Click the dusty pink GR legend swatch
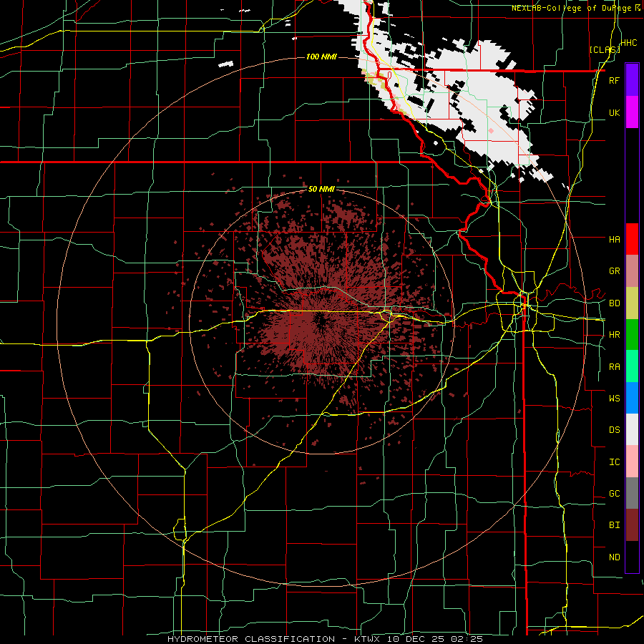This screenshot has height=644, width=644. pos(632,271)
